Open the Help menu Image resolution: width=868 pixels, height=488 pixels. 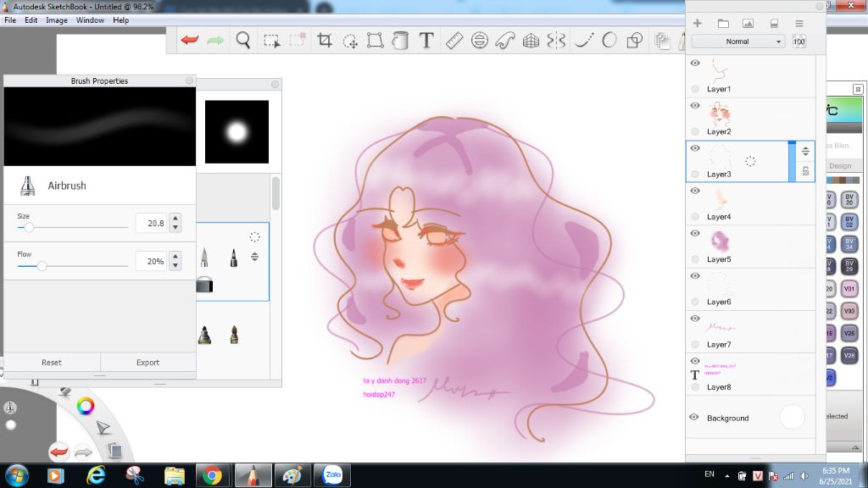pos(120,20)
